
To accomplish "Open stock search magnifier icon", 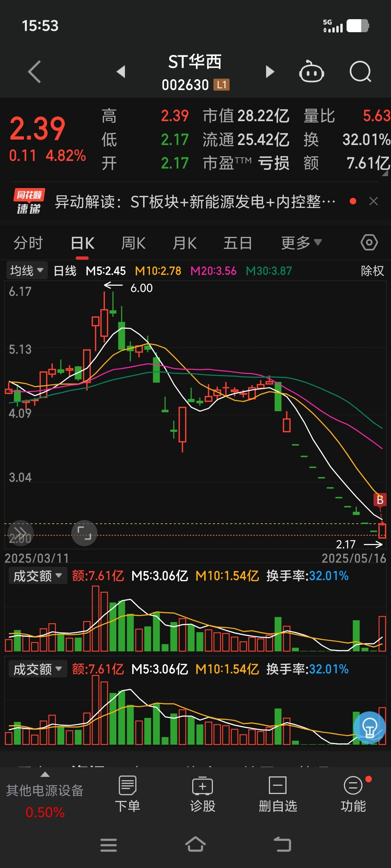I will [360, 72].
